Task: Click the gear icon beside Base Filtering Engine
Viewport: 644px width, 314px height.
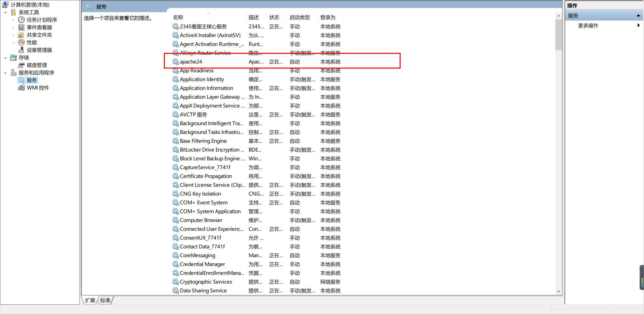Action: [175, 141]
